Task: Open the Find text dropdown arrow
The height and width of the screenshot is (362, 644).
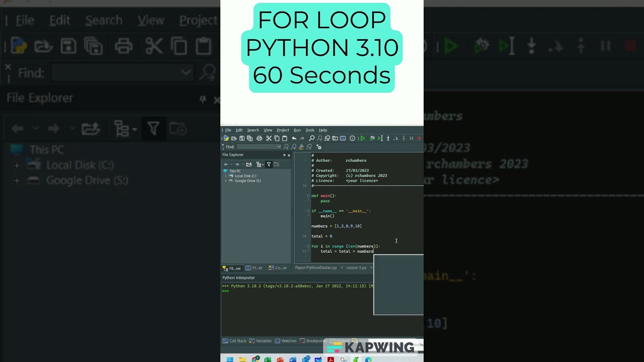Action: tap(279, 147)
